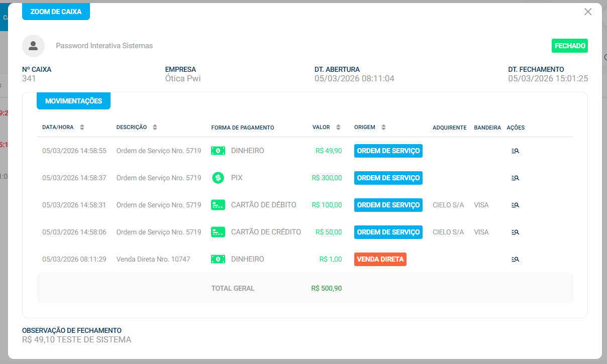Open details icon for Cartão de Crédito row
Image resolution: width=607 pixels, height=364 pixels.
click(515, 232)
